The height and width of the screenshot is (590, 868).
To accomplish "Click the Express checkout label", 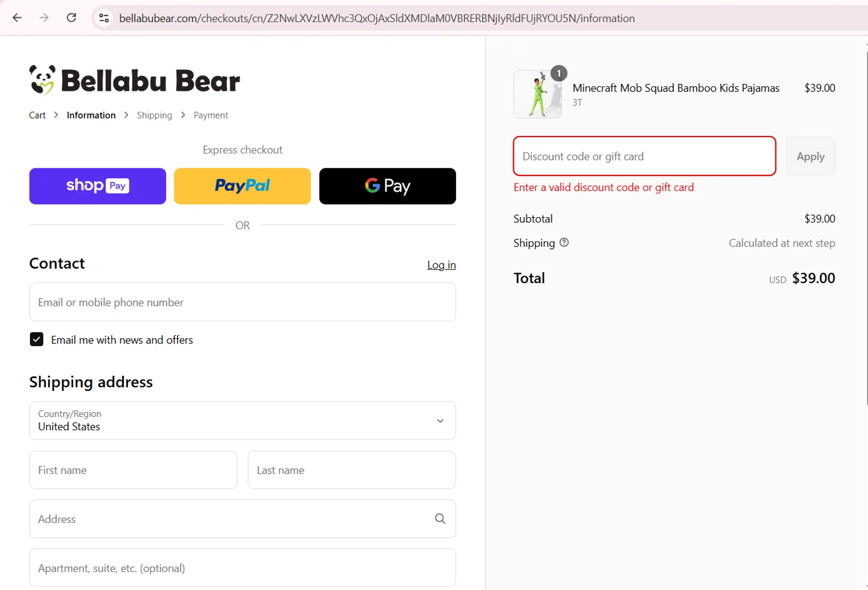I will [242, 150].
